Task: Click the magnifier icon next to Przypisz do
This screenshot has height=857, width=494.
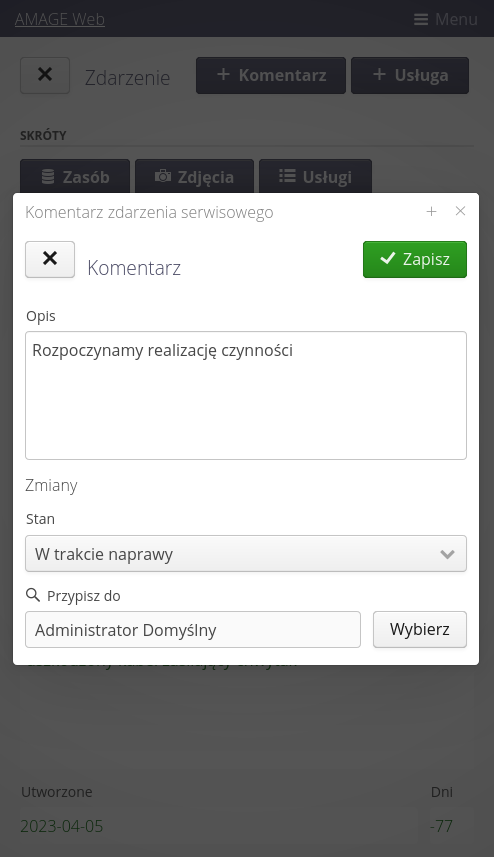Action: (33, 595)
